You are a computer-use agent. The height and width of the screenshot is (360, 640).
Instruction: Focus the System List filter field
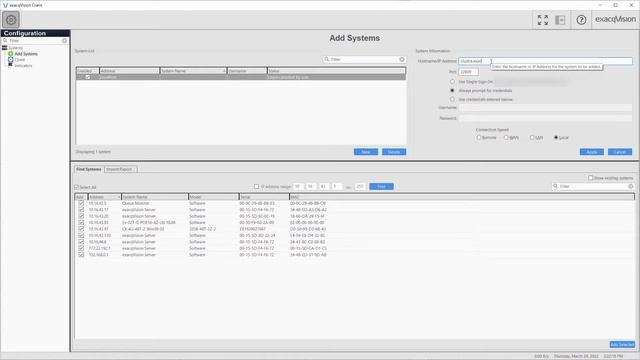[x=364, y=60]
